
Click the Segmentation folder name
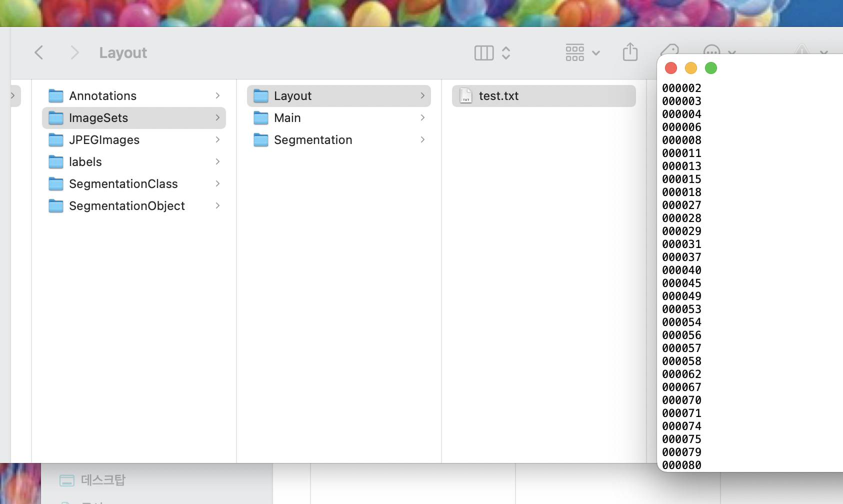[x=313, y=139]
